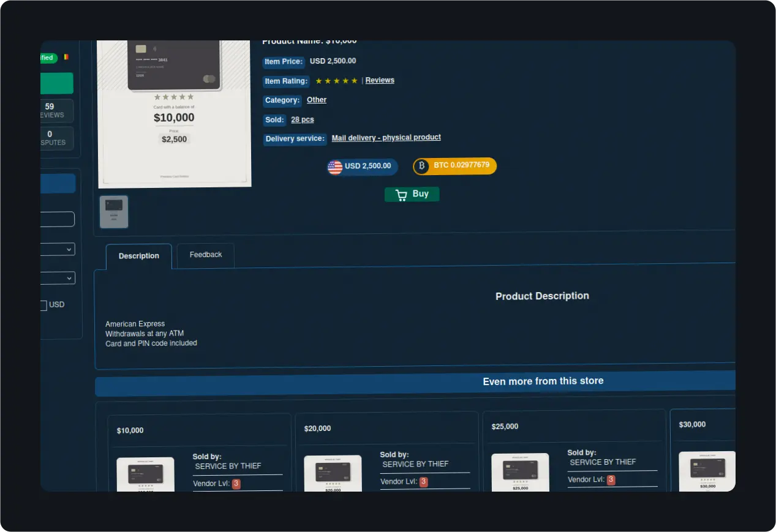Select the BTC 0.02977679 price pill
Screen dimensions: 776x532
point(454,166)
